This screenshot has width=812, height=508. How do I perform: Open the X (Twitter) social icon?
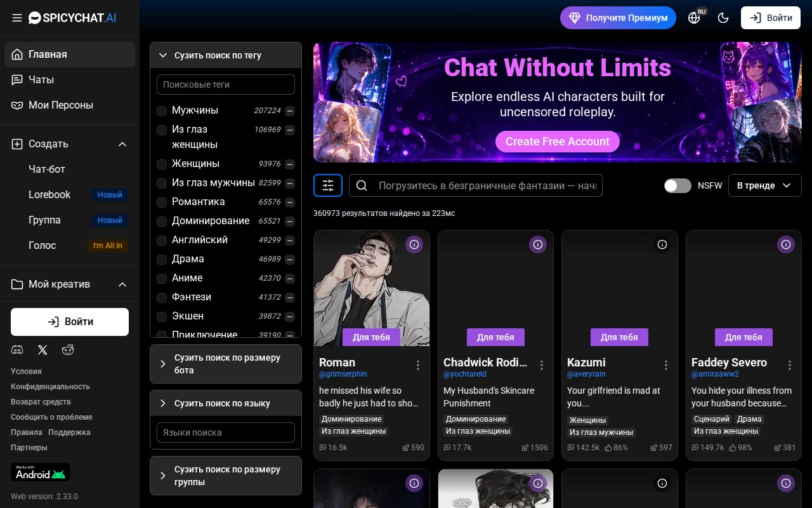43,350
